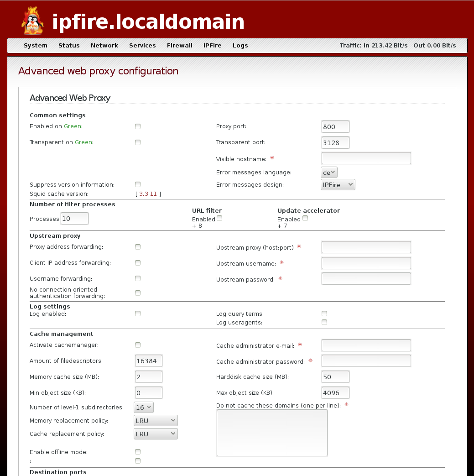Open the Logs menu
This screenshot has height=476, width=474.
pos(240,46)
